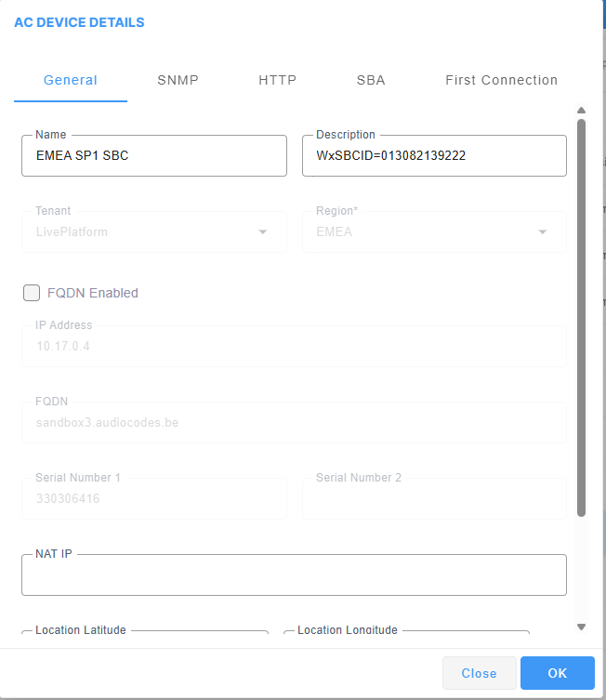Expand the Tenant dropdown arrow
606x700 pixels.
(x=262, y=231)
